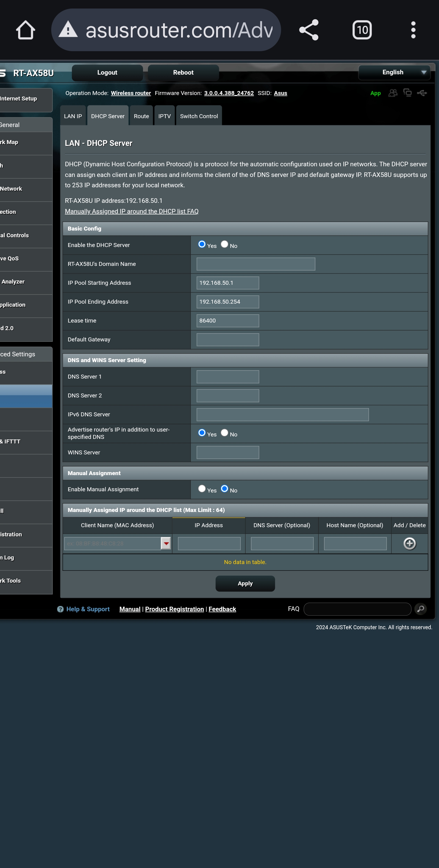
Task: Open the Feedback link
Action: 222,609
